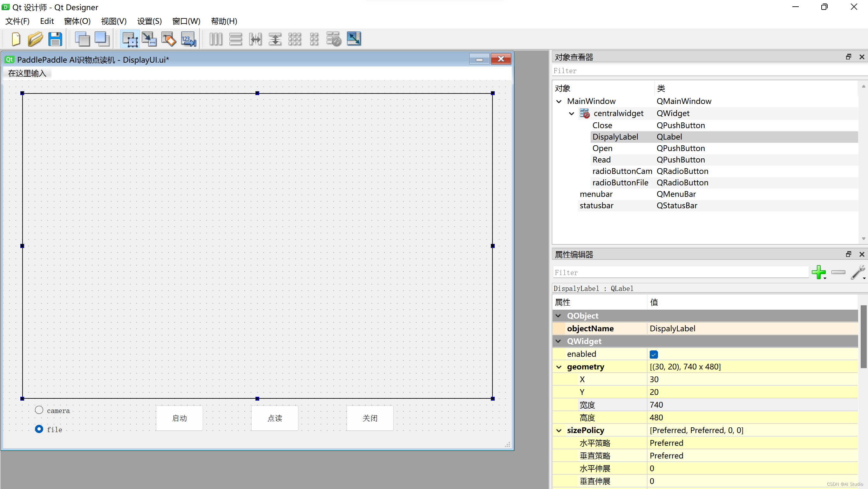Collapse the QWidget property group
This screenshot has width=868, height=489.
(x=558, y=341)
